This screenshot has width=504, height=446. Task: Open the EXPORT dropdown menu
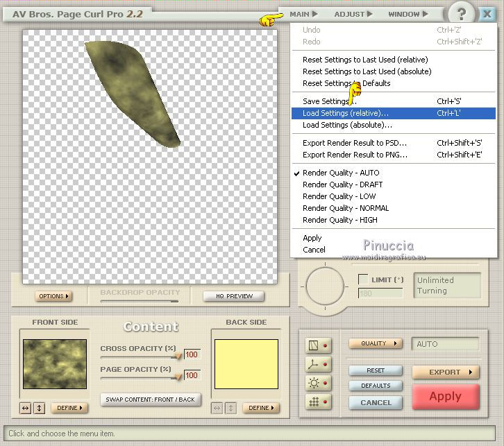tap(445, 372)
